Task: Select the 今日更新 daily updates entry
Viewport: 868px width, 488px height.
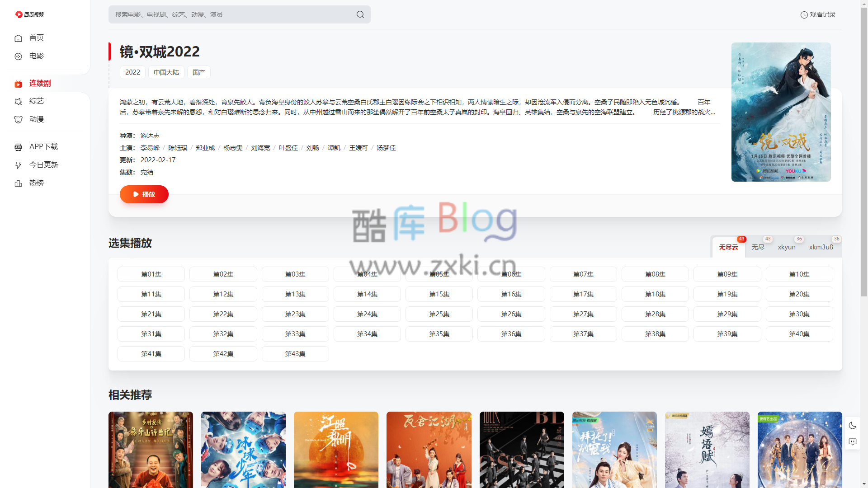Action: coord(43,164)
